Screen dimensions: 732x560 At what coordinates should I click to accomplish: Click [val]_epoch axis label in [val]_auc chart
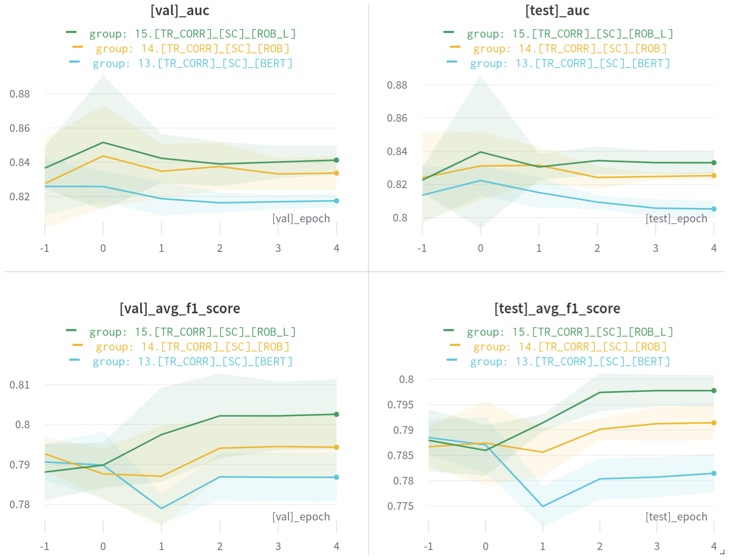pyautogui.click(x=301, y=219)
